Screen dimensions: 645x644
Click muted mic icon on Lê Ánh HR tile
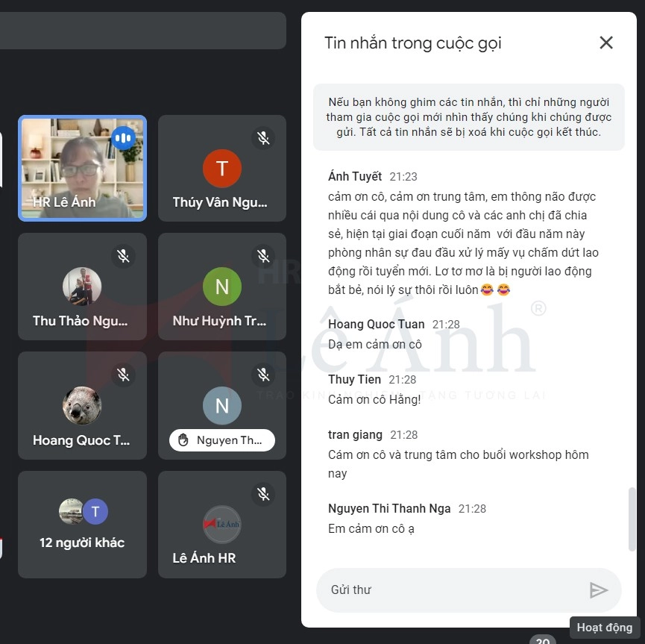click(263, 494)
